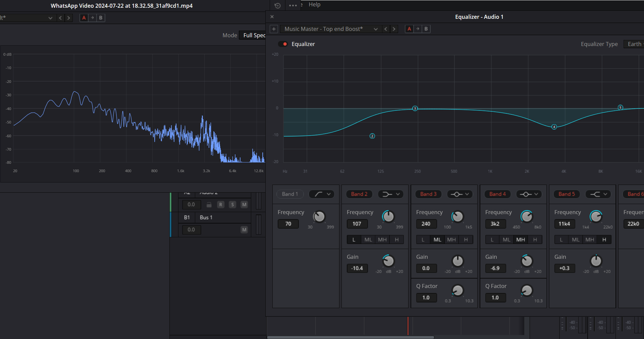Select A state in the analyzer window toolbar
The width and height of the screenshot is (644, 339).
click(84, 18)
